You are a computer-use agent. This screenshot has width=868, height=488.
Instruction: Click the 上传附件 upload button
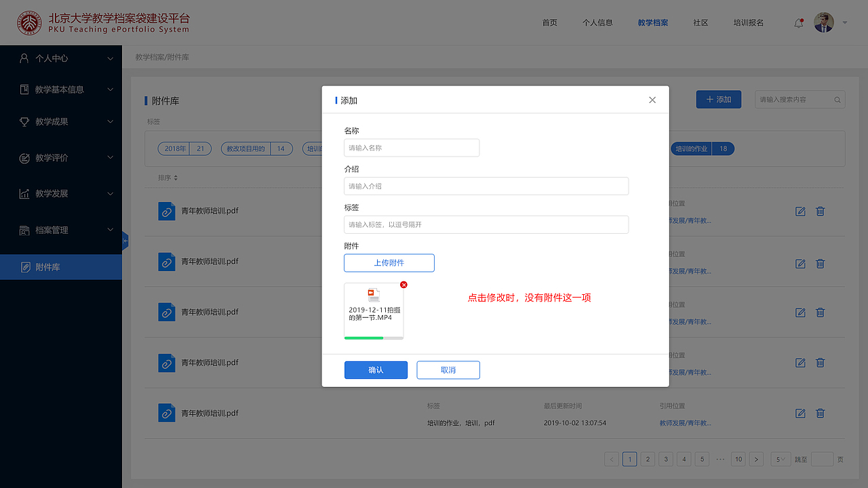coord(389,263)
